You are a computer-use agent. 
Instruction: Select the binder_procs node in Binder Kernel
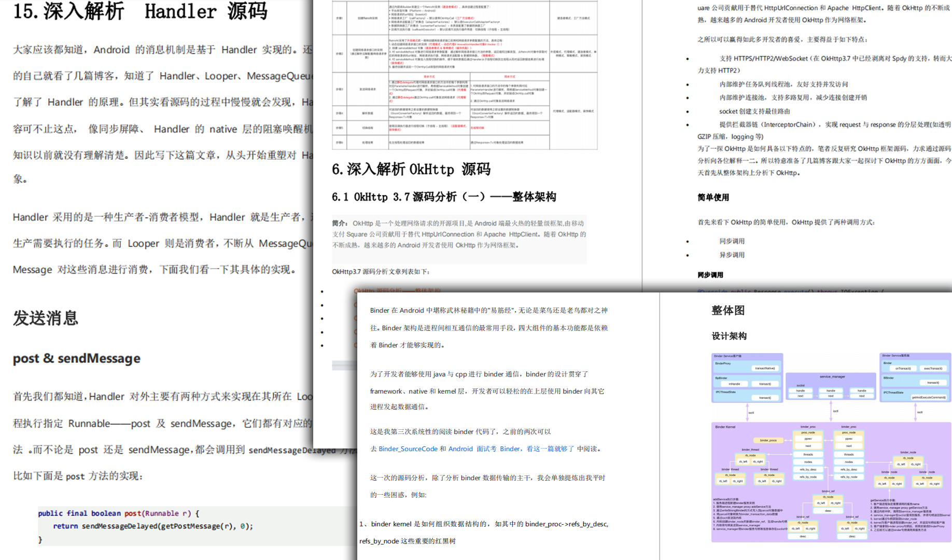768,440
